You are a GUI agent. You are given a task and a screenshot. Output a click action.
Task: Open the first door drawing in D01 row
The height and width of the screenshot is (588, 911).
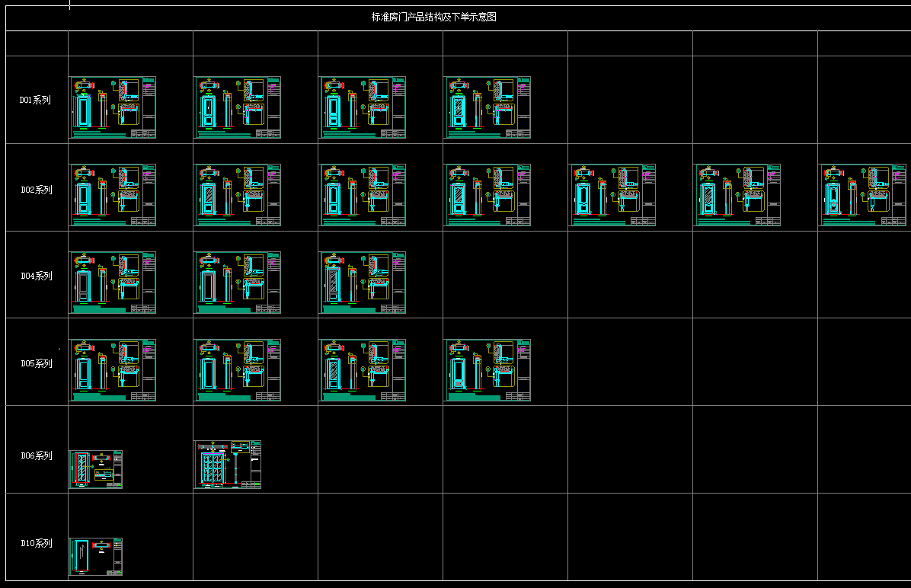point(113,107)
